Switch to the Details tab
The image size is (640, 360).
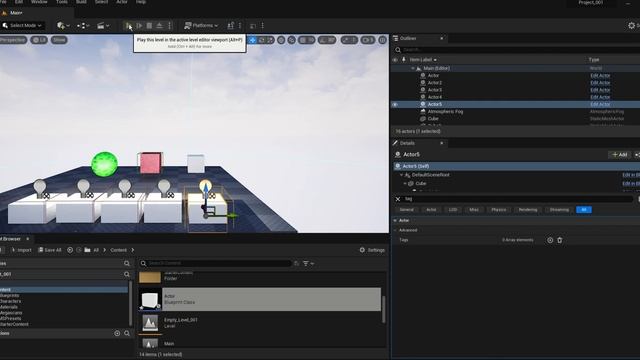[407, 143]
